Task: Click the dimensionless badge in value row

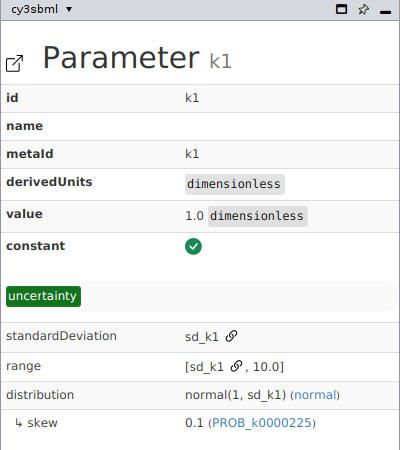Action: [x=258, y=216]
